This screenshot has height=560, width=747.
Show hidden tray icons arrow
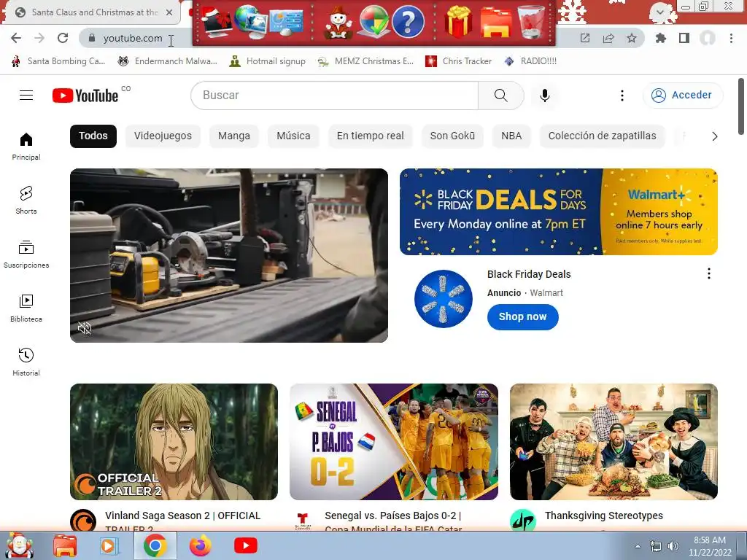click(638, 546)
